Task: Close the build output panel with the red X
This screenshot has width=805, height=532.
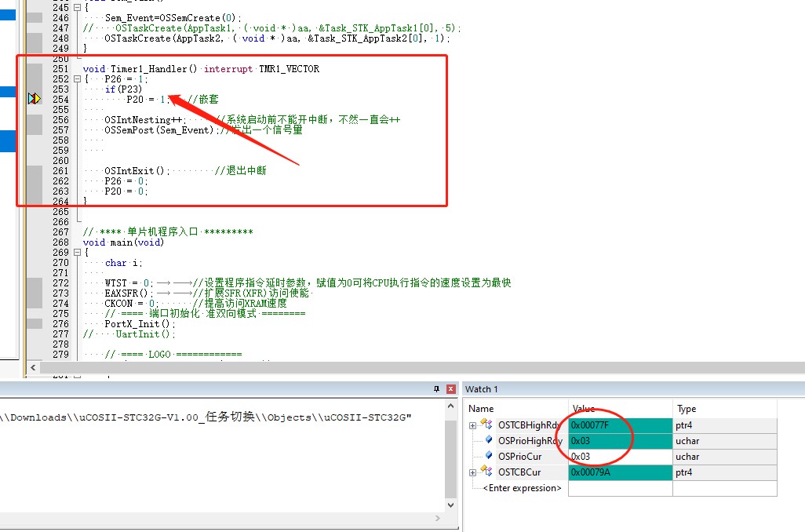Action: click(x=451, y=388)
